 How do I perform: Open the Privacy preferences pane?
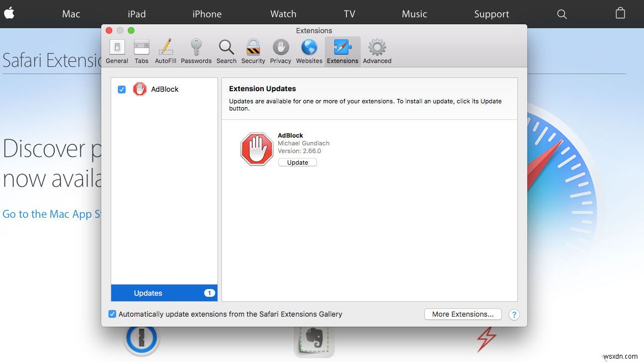(x=281, y=51)
